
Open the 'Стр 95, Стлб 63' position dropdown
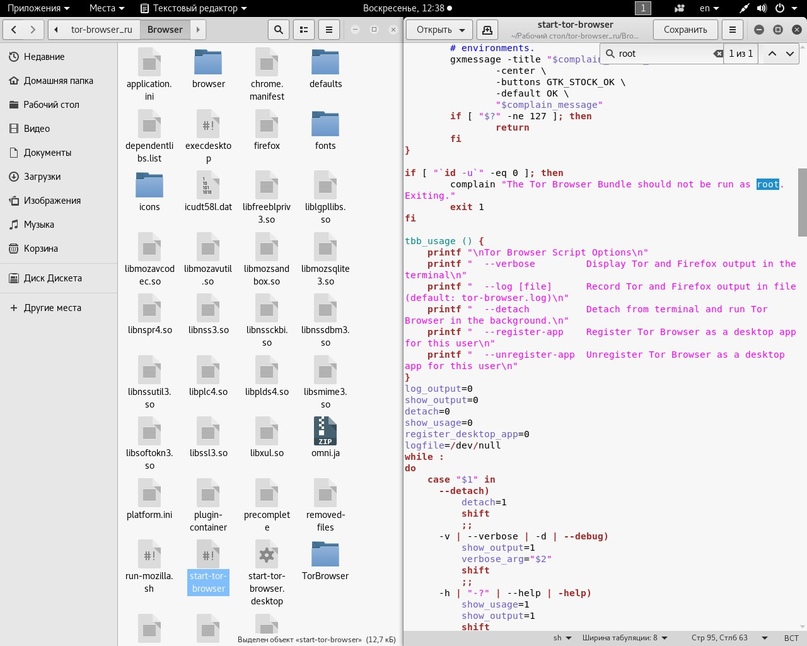pos(729,638)
